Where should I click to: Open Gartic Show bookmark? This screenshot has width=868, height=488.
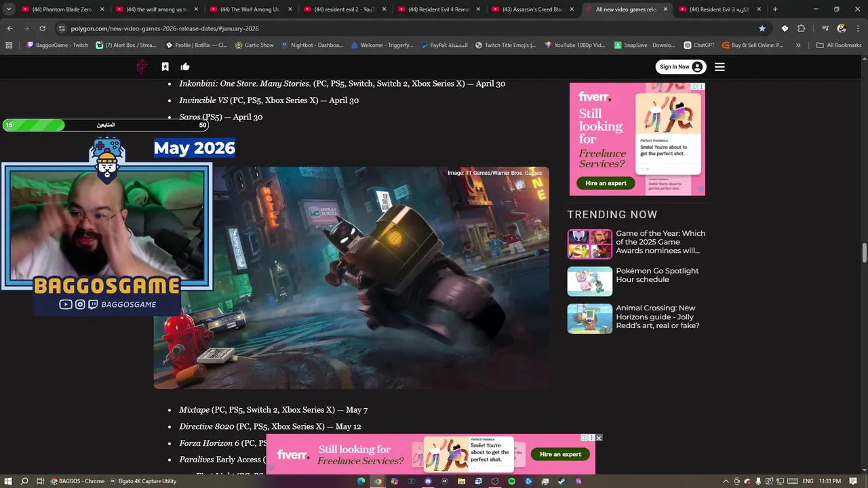click(x=254, y=45)
